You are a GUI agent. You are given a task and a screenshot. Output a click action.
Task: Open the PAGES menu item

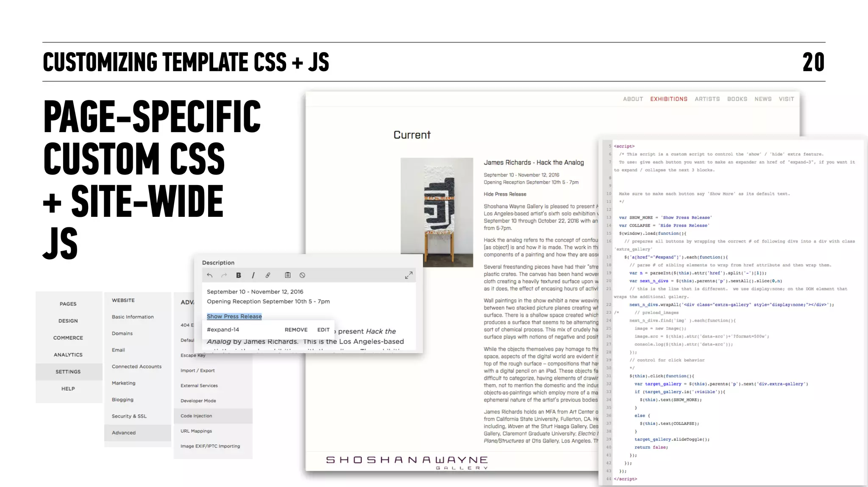coord(68,304)
